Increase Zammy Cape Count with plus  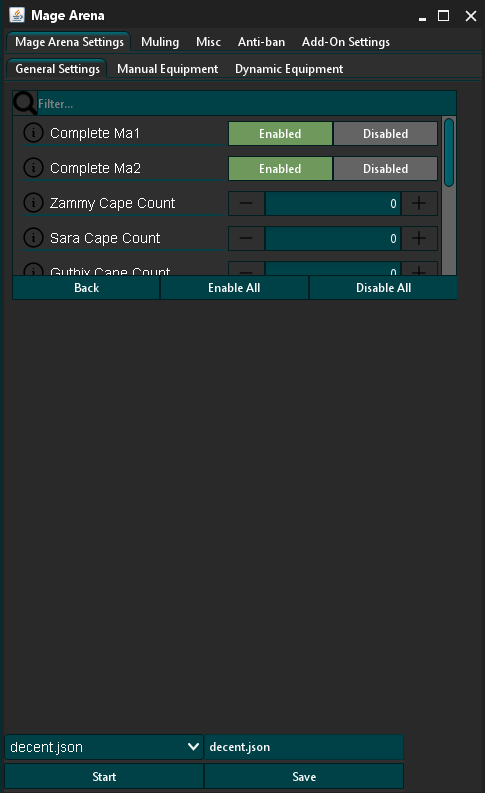point(419,203)
